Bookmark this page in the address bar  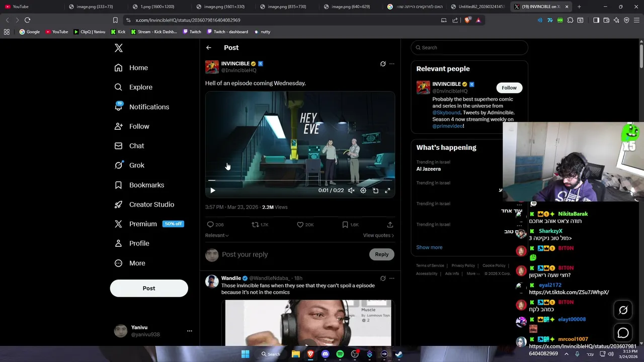(x=115, y=20)
